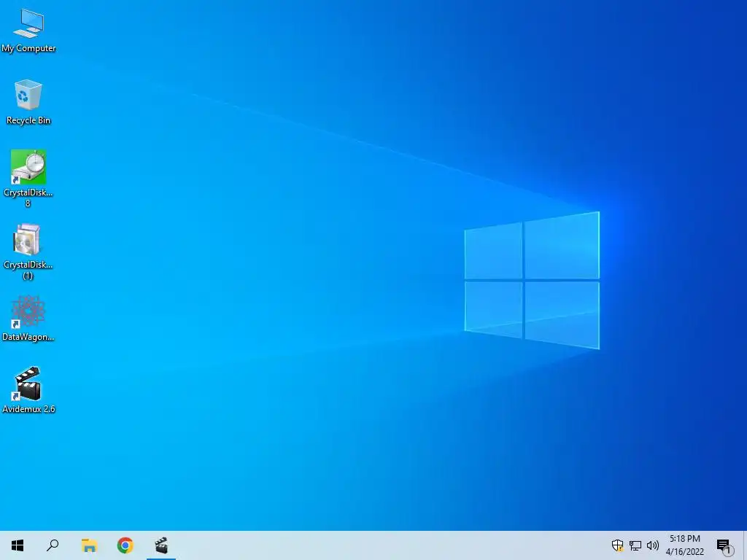Screen dimensions: 747x560
Task: Click the 'DataWagon...' label text
Action: click(x=28, y=337)
